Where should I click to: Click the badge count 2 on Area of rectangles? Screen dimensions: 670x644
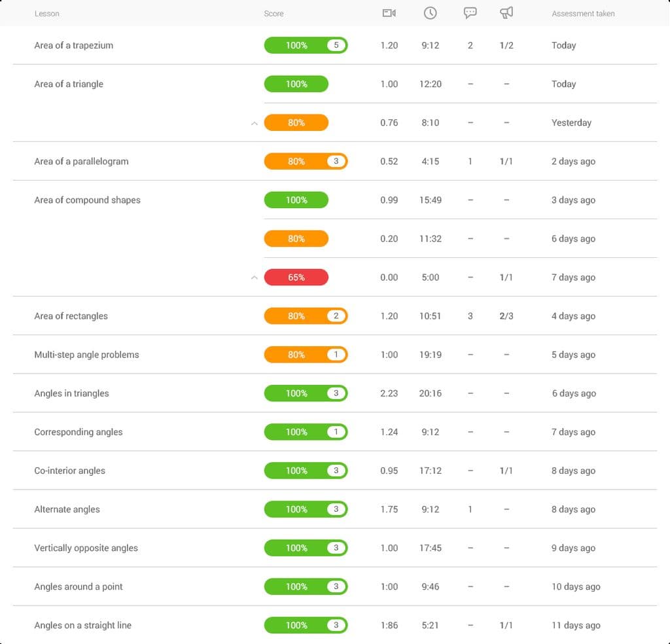336,315
